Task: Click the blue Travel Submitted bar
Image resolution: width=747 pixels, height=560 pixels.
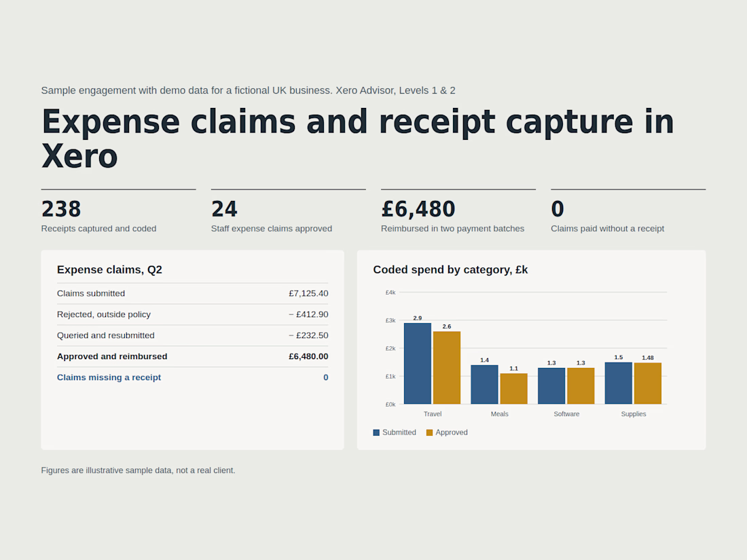Action: [418, 363]
